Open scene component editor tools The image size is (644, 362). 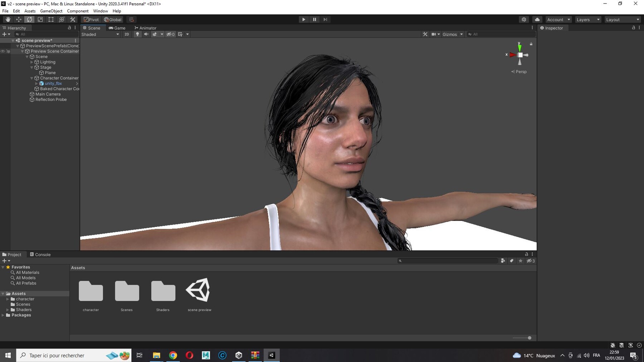point(425,34)
